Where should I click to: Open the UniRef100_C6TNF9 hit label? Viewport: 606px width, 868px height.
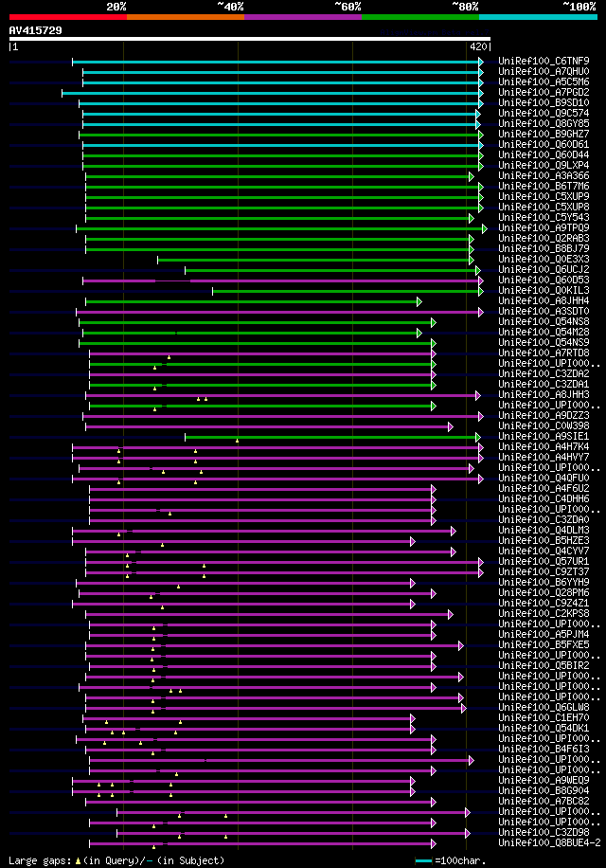click(544, 61)
